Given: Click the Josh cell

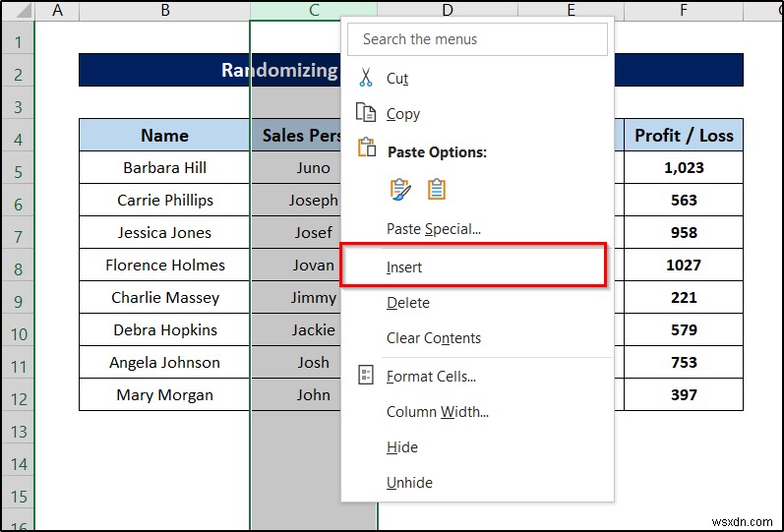Looking at the screenshot, I should click(296, 362).
